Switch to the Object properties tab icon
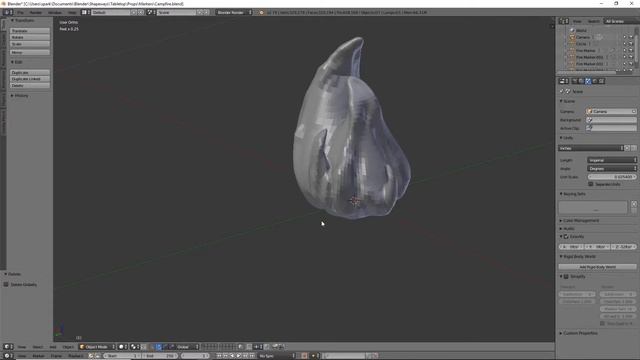 (x=602, y=81)
